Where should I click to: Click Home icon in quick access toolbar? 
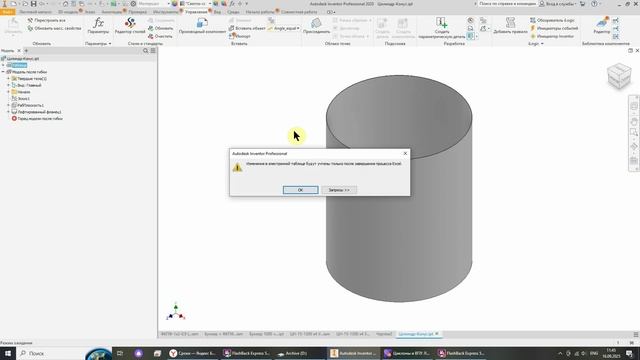[65, 4]
